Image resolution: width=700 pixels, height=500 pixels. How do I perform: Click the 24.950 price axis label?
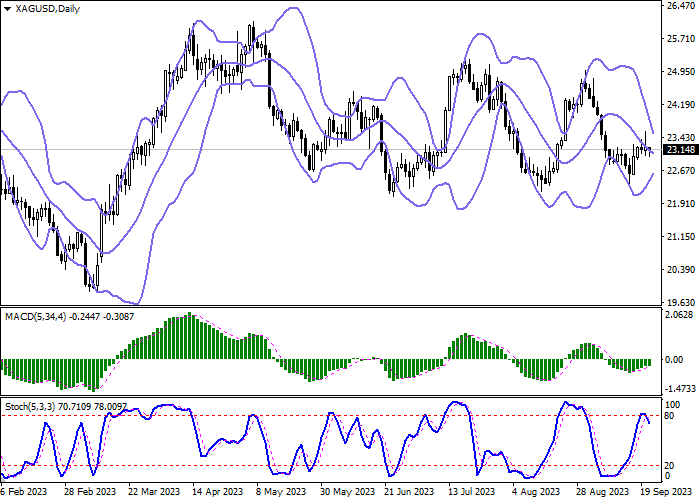point(680,72)
